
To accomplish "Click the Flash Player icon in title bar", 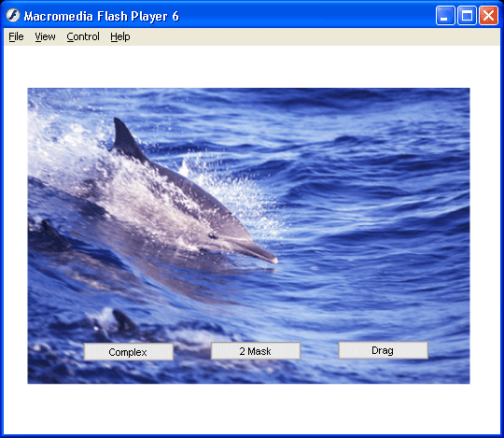I will (13, 15).
